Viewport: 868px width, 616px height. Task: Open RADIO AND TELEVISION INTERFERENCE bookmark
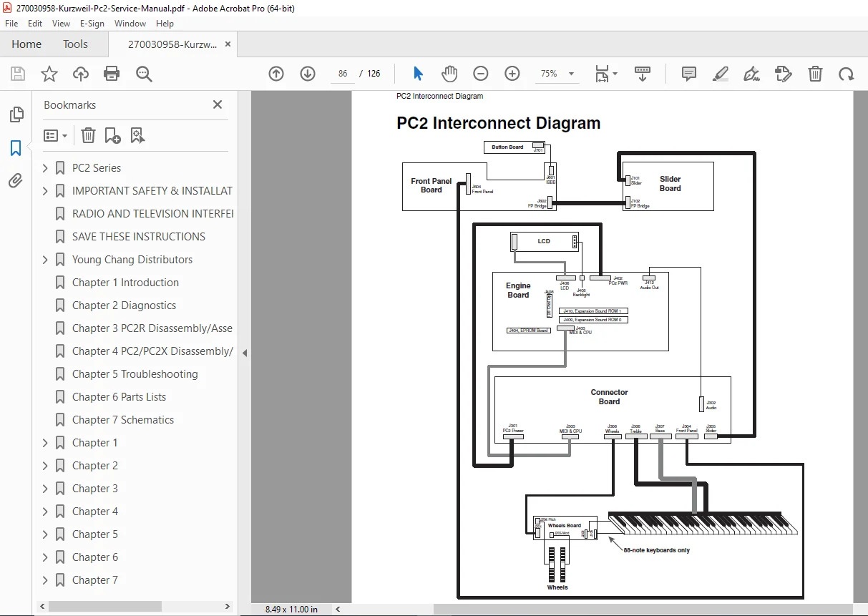(x=152, y=214)
